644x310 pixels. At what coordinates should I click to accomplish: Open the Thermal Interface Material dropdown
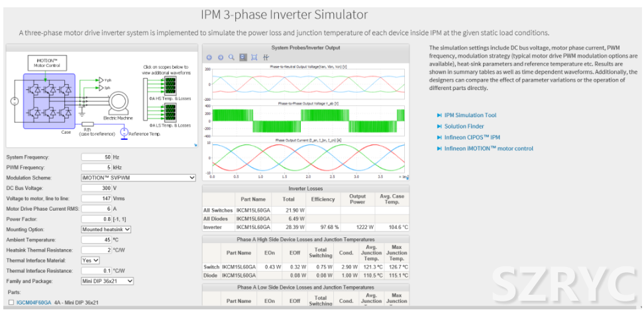pyautogui.click(x=89, y=260)
